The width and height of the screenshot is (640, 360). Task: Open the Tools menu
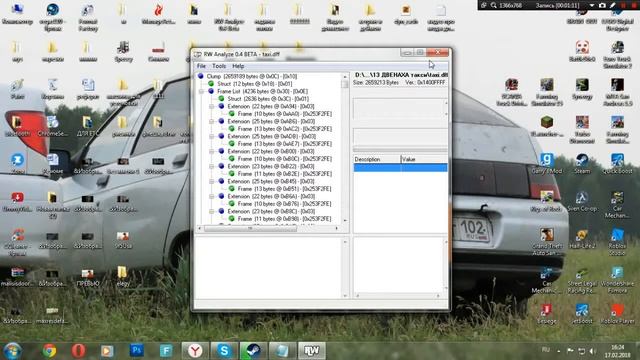tap(219, 66)
